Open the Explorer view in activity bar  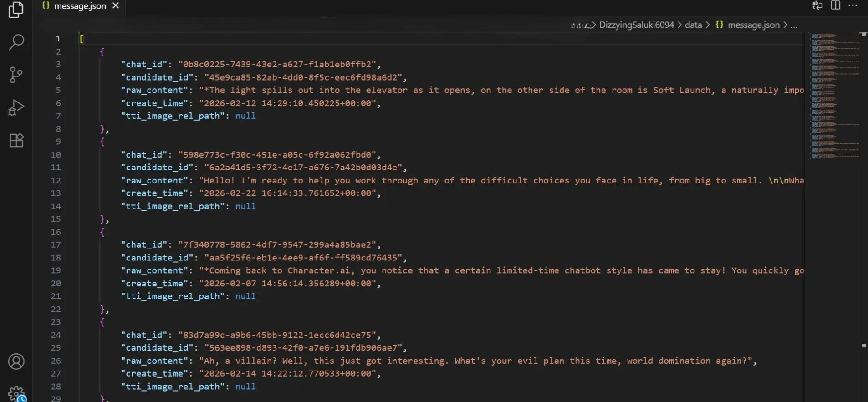[x=16, y=10]
